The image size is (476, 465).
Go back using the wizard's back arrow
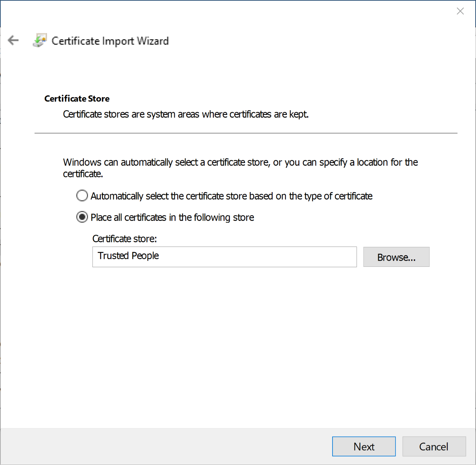coord(13,40)
